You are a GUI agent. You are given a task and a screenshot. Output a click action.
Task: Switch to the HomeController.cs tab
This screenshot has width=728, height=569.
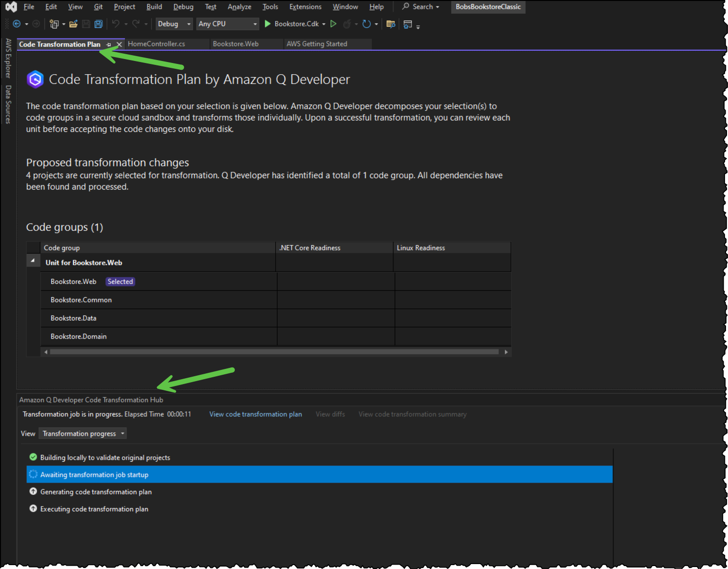(x=156, y=43)
